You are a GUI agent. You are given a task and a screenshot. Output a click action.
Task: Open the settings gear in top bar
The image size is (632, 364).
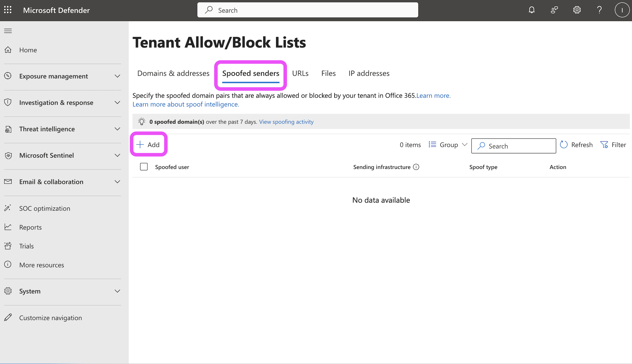coord(577,10)
